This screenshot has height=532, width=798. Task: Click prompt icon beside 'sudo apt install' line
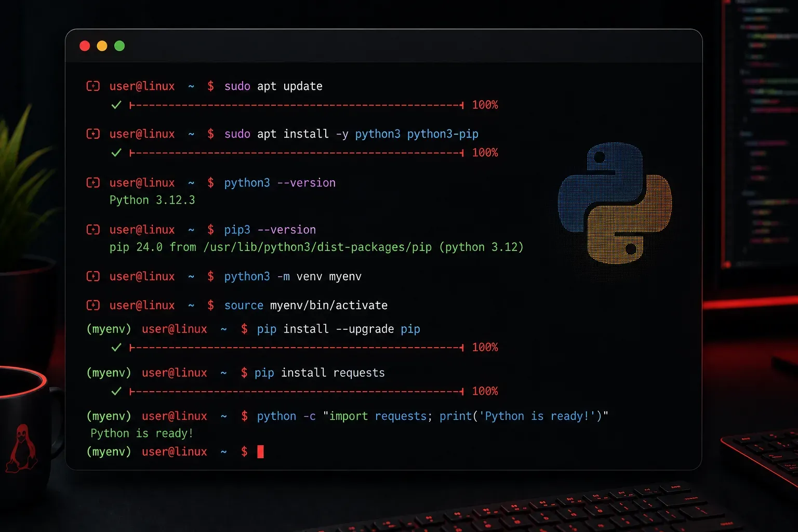pyautogui.click(x=93, y=134)
